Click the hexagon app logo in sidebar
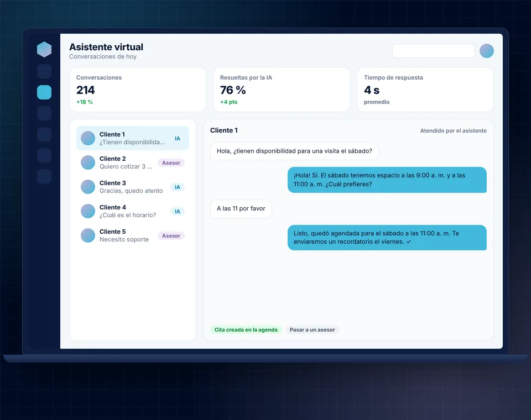Image resolution: width=531 pixels, height=420 pixels. click(44, 49)
